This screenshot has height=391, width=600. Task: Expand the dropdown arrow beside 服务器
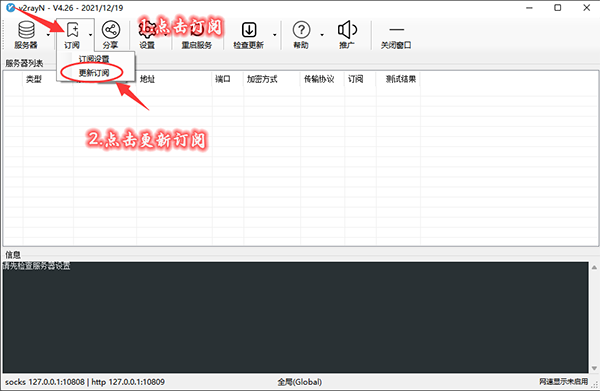tap(48, 35)
